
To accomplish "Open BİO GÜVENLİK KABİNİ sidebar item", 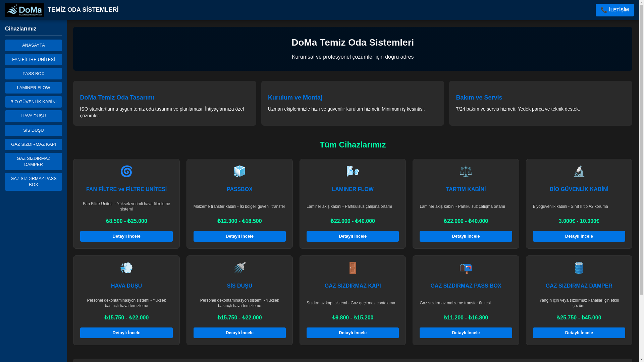I will [x=34, y=102].
